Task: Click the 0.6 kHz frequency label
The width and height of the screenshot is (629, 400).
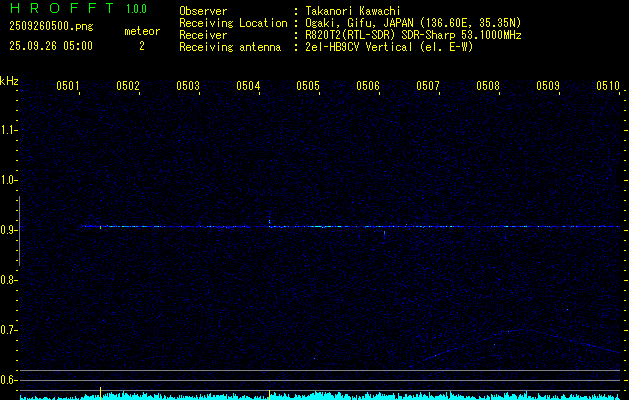Action: point(8,380)
